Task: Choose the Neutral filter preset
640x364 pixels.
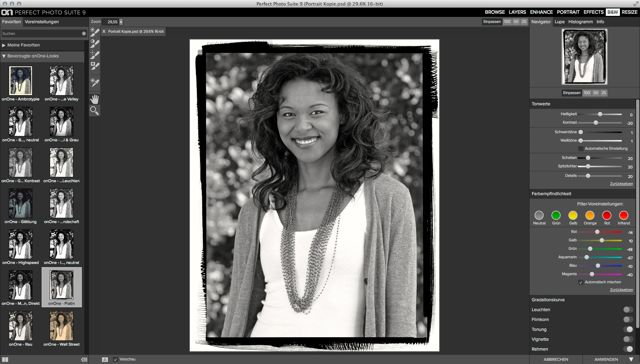Action: click(539, 215)
